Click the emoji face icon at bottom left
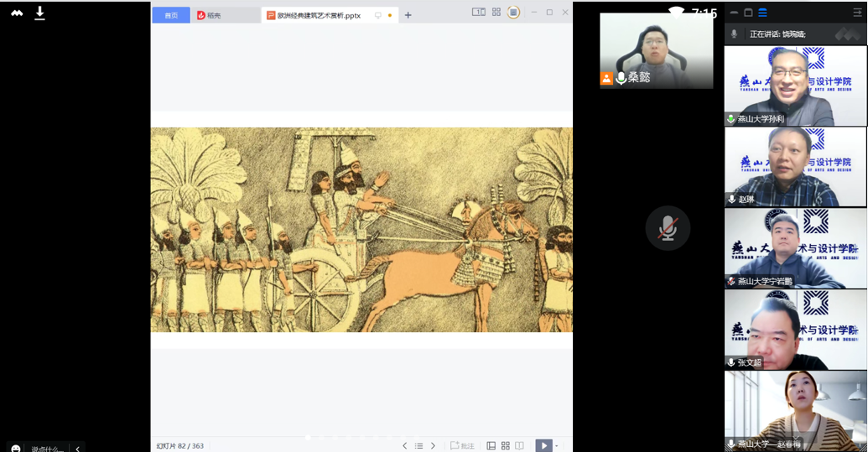This screenshot has width=868, height=452. point(15,448)
